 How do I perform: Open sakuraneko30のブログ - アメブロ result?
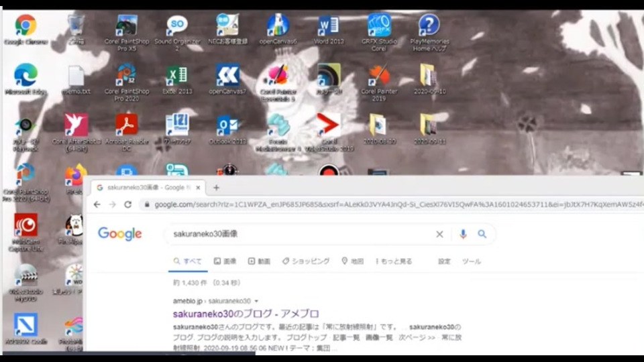(x=246, y=314)
